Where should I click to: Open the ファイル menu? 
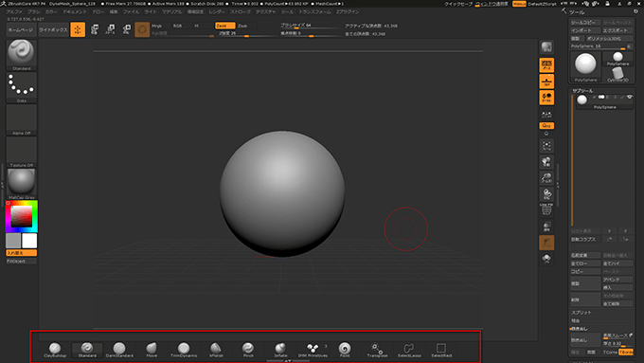click(x=131, y=12)
